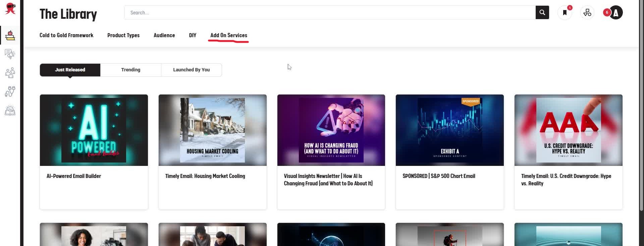Click Visual Insights Newsletter title
Viewport: 644px width, 246px height.
[x=328, y=180]
